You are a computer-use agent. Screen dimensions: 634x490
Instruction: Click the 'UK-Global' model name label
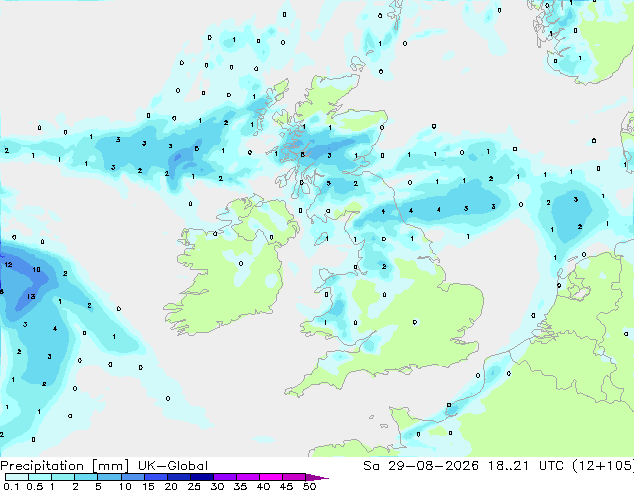(173, 466)
